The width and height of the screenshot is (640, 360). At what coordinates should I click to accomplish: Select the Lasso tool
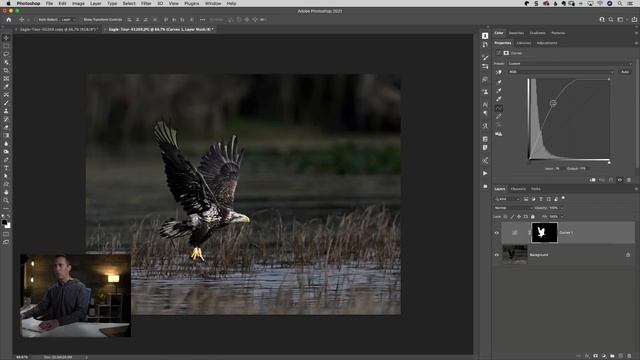point(6,54)
